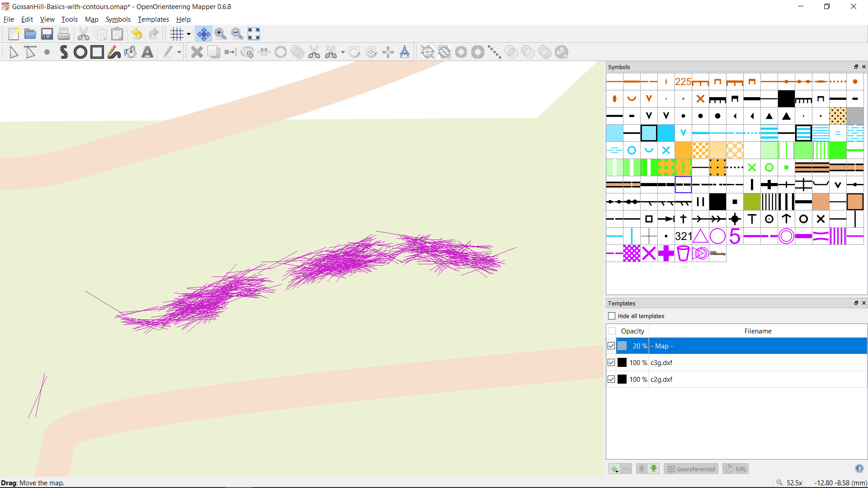The width and height of the screenshot is (868, 488).
Task: Toggle Hide all templates checkbox
Action: (612, 316)
